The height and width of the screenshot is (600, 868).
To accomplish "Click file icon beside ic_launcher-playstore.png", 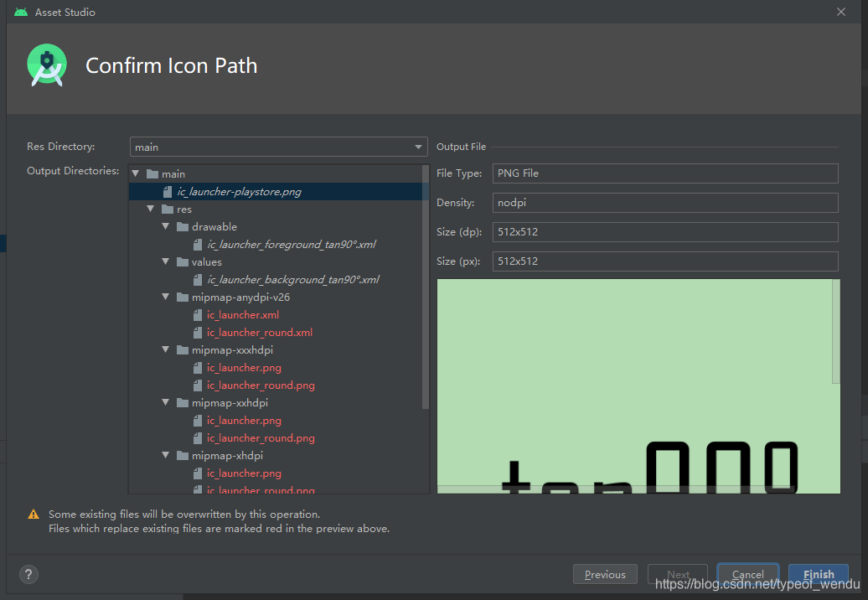I will [168, 192].
